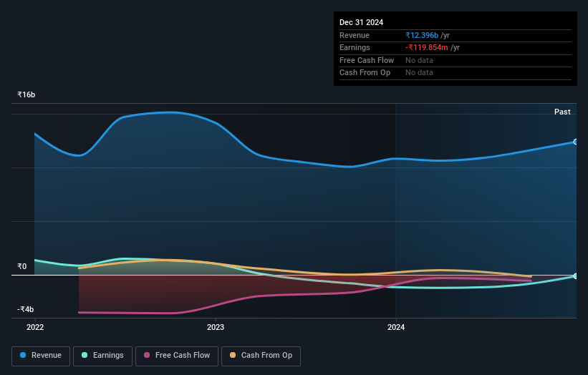
Task: Click the ₹16b y-axis label
Action: (26, 94)
